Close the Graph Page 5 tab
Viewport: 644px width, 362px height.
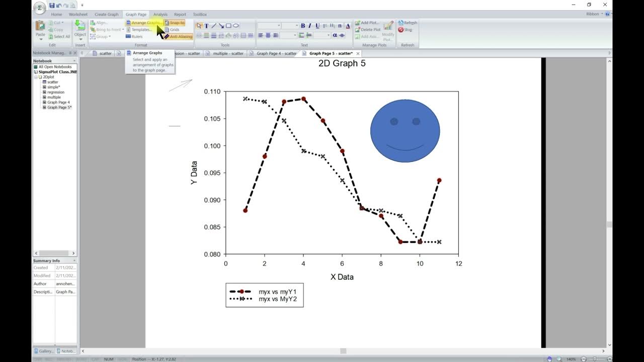click(358, 53)
